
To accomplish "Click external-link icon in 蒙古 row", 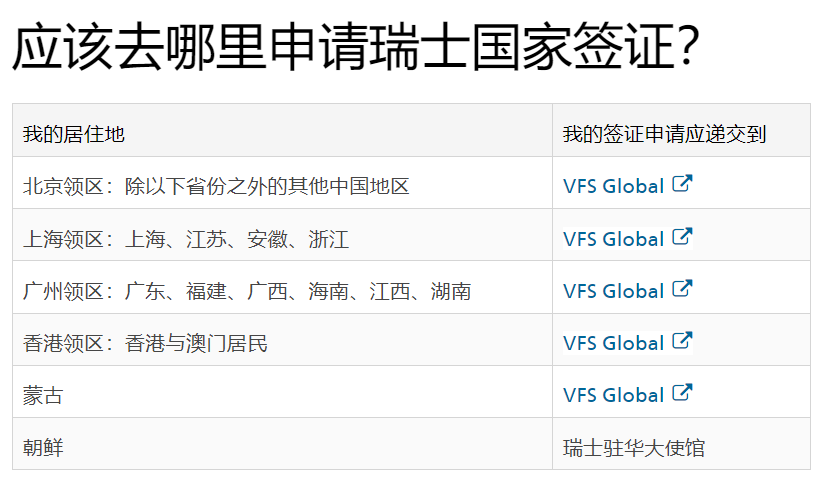I will point(682,392).
